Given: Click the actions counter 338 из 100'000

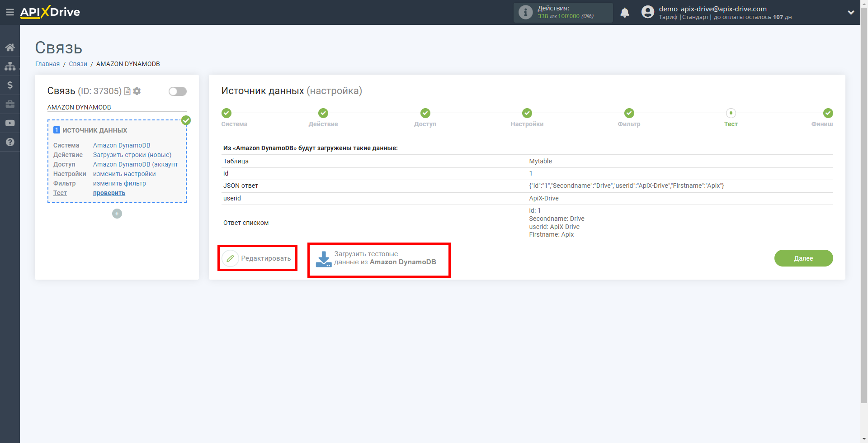Looking at the screenshot, I should pyautogui.click(x=566, y=16).
